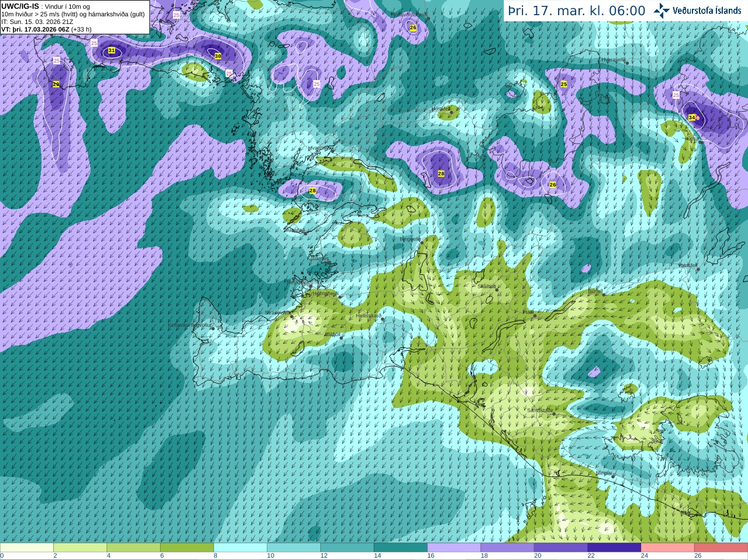The image size is (748, 560).
Task: Click the 16–18 m/s lavender swatch
Action: tap(454, 547)
